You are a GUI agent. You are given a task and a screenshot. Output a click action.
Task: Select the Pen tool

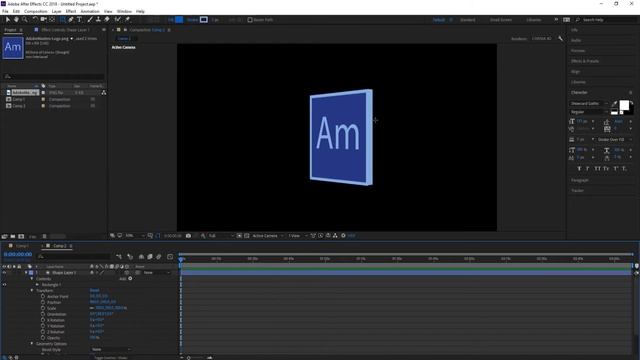pos(71,20)
